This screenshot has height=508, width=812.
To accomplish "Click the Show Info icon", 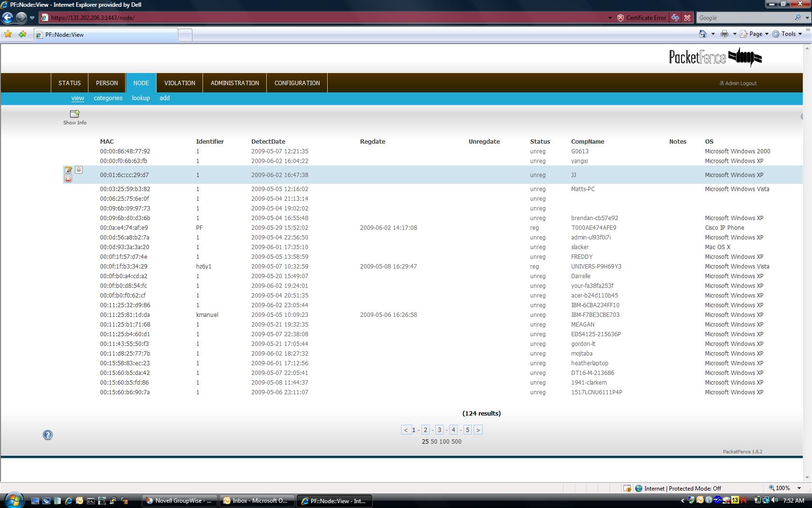I will 74,114.
